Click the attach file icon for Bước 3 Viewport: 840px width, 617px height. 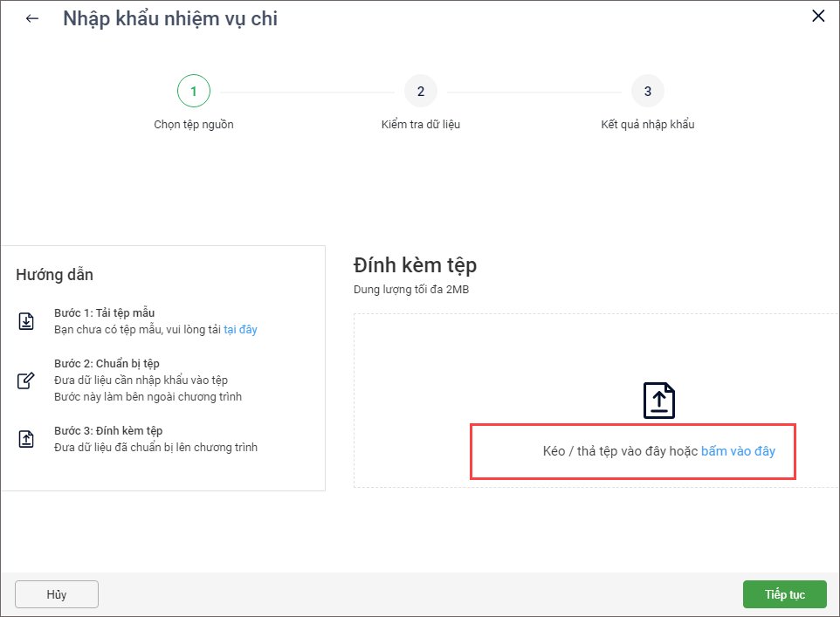coord(26,439)
